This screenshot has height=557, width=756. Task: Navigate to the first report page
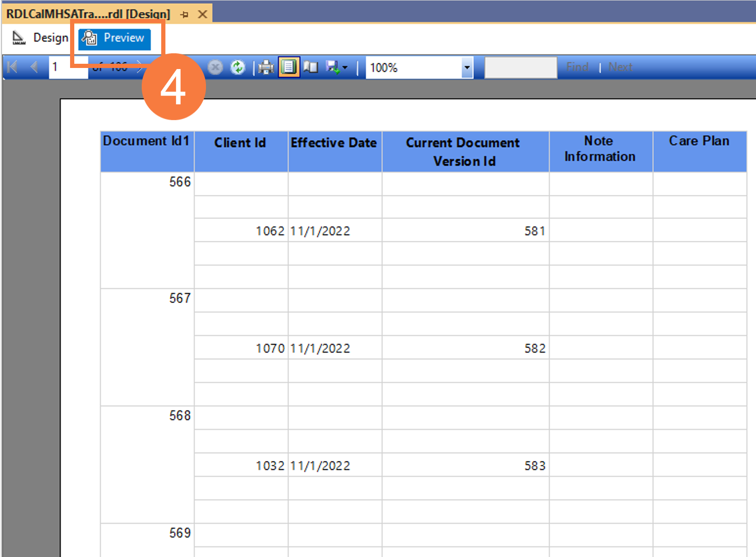[12, 67]
